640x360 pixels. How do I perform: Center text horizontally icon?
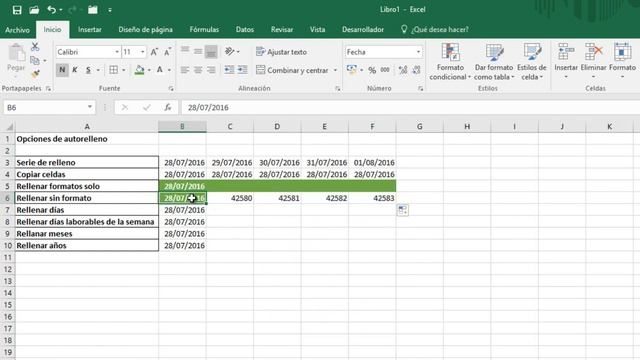tap(198, 70)
